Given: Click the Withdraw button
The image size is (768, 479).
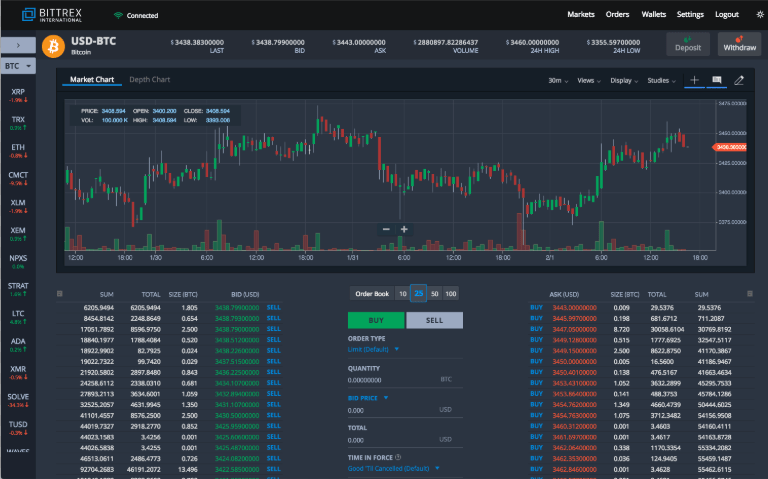Looking at the screenshot, I should pyautogui.click(x=740, y=44).
